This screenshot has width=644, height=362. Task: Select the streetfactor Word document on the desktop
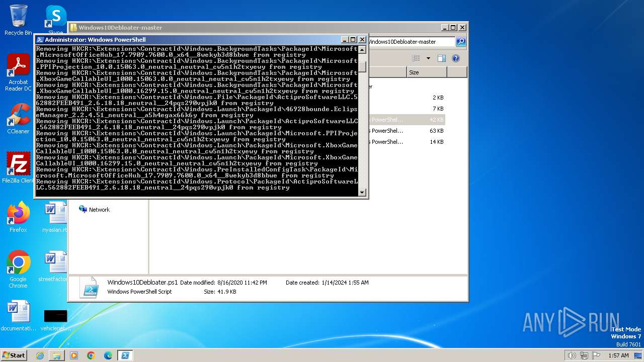pos(53,266)
